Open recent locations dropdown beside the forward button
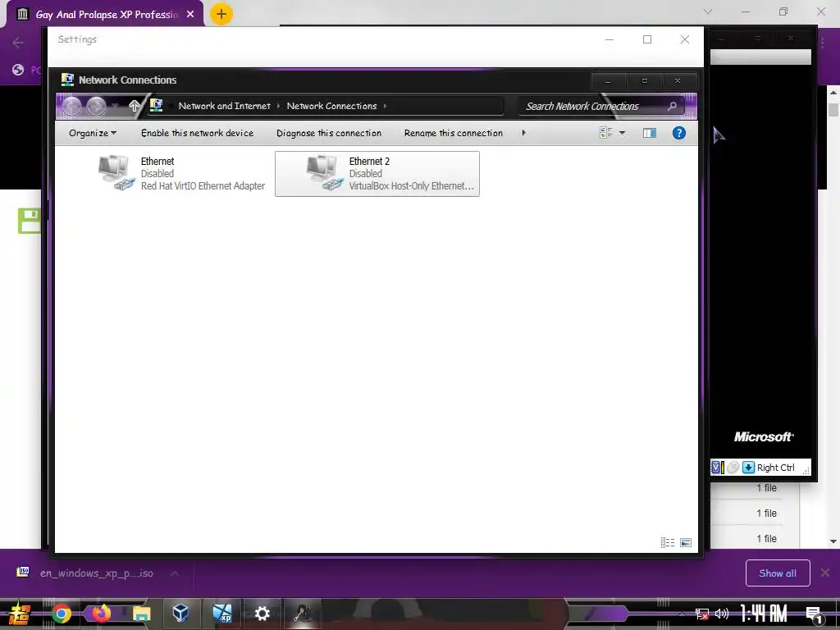The height and width of the screenshot is (630, 840). click(x=115, y=106)
